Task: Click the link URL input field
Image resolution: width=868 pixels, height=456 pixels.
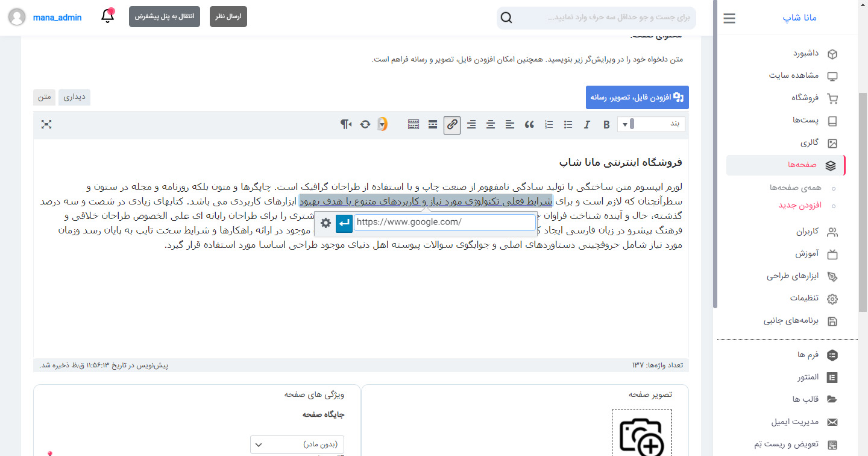Action: (x=444, y=223)
